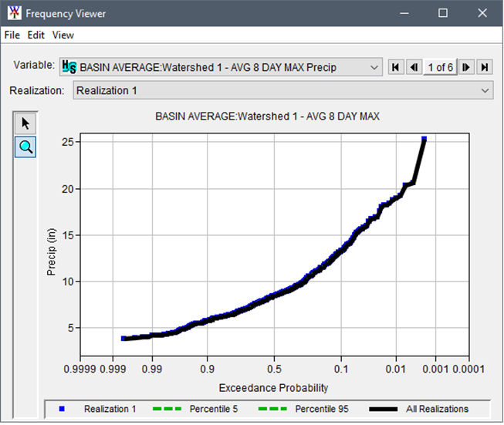Open the View menu
This screenshot has width=504, height=425.
(x=63, y=35)
